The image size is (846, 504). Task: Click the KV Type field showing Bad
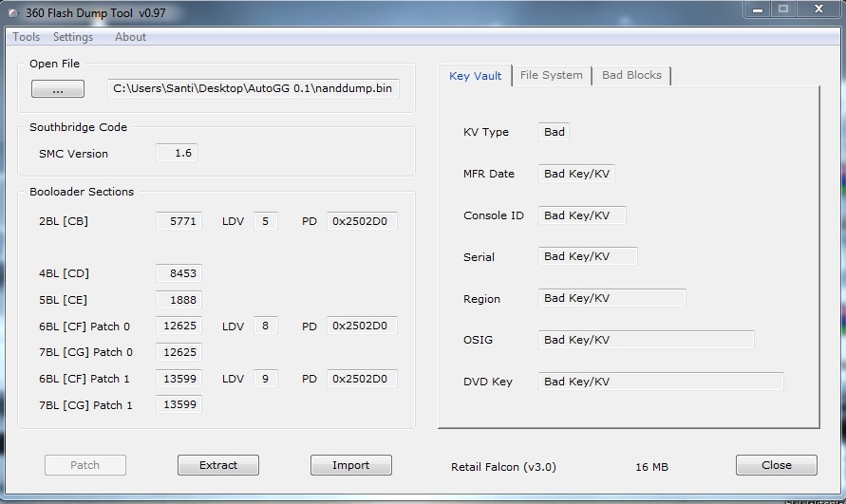pyautogui.click(x=555, y=132)
